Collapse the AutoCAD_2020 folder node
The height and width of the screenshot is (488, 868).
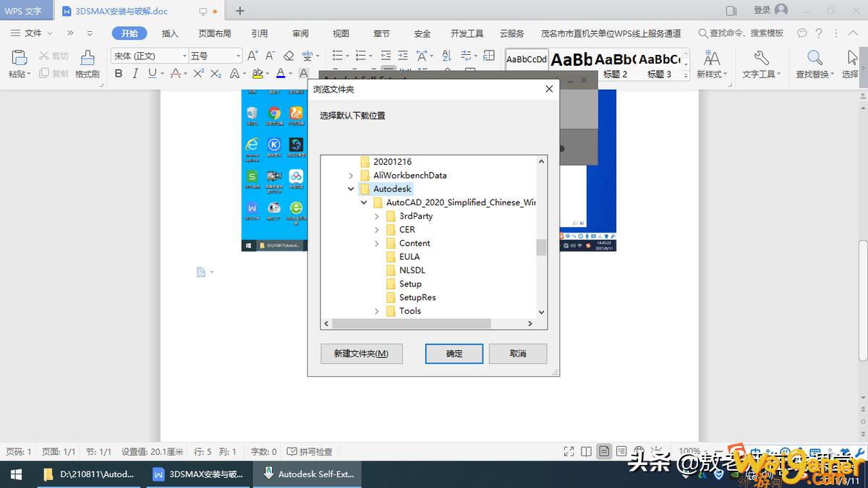[364, 202]
